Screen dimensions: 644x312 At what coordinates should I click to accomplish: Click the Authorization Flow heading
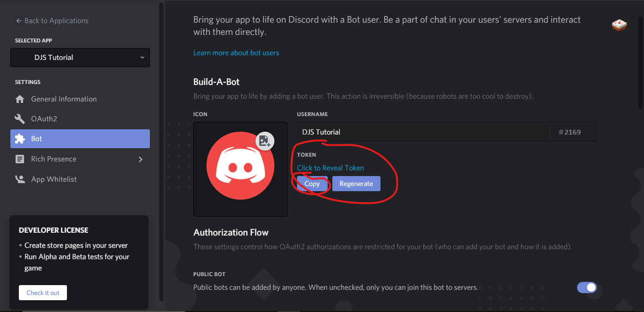click(x=231, y=232)
